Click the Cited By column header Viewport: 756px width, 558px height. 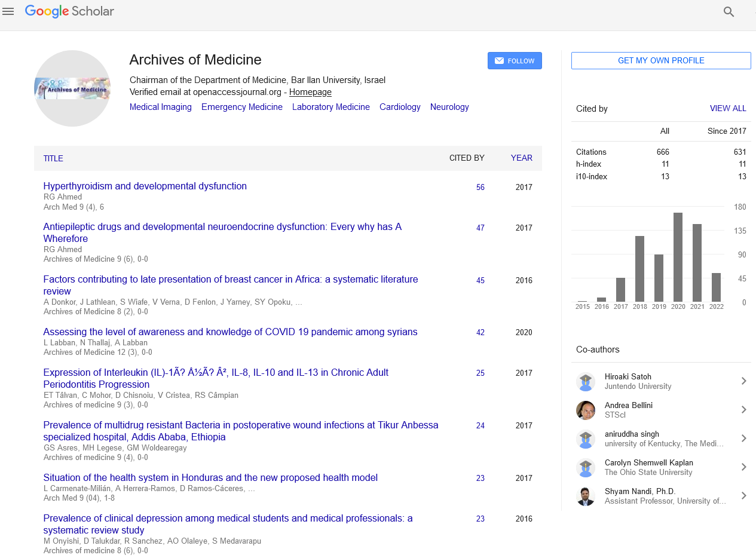coord(467,158)
